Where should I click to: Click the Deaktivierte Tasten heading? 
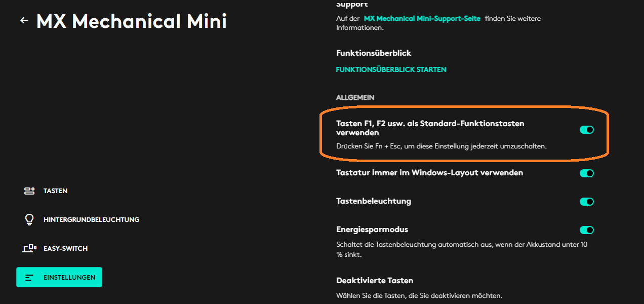click(375, 280)
